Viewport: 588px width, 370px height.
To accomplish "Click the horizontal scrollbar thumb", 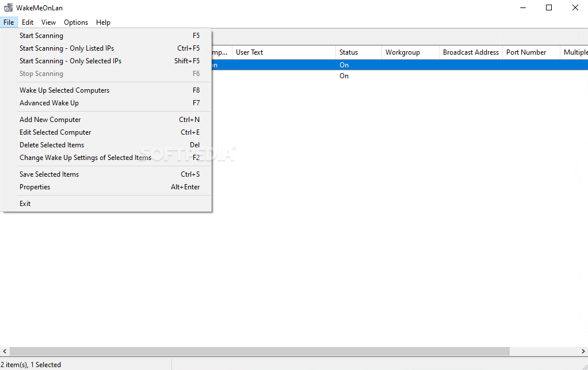I will click(259, 351).
